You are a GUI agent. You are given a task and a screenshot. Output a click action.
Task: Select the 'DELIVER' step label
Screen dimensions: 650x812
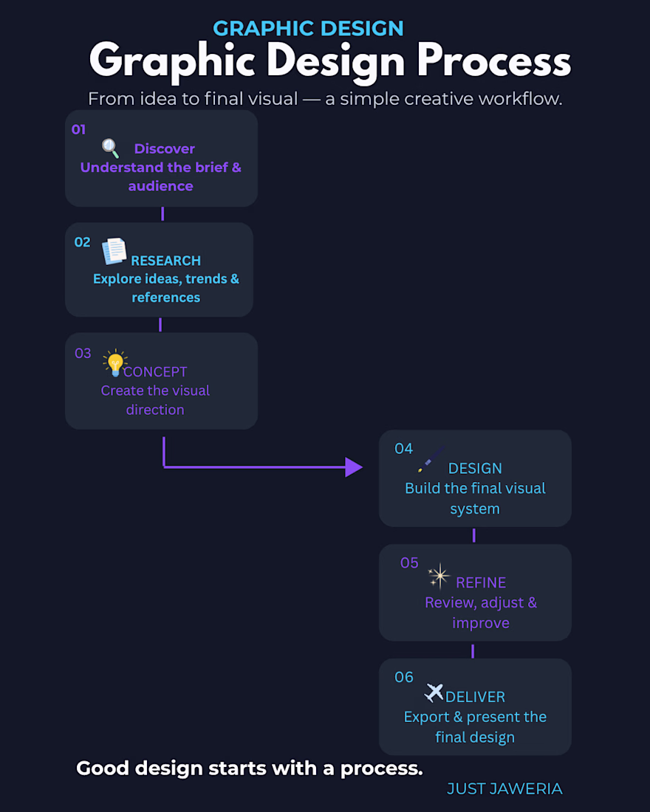click(x=475, y=697)
